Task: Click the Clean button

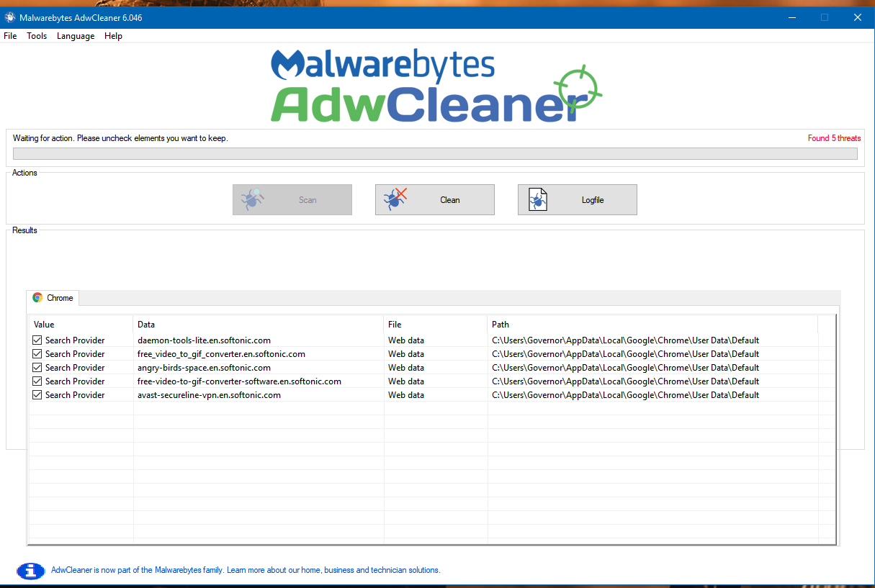Action: 435,200
